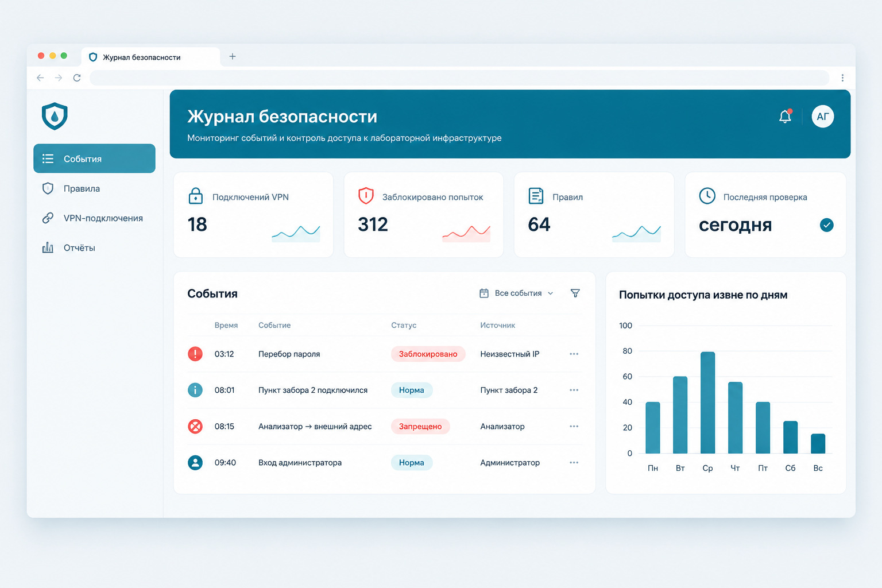Click the 03:12 time cell

pyautogui.click(x=225, y=354)
